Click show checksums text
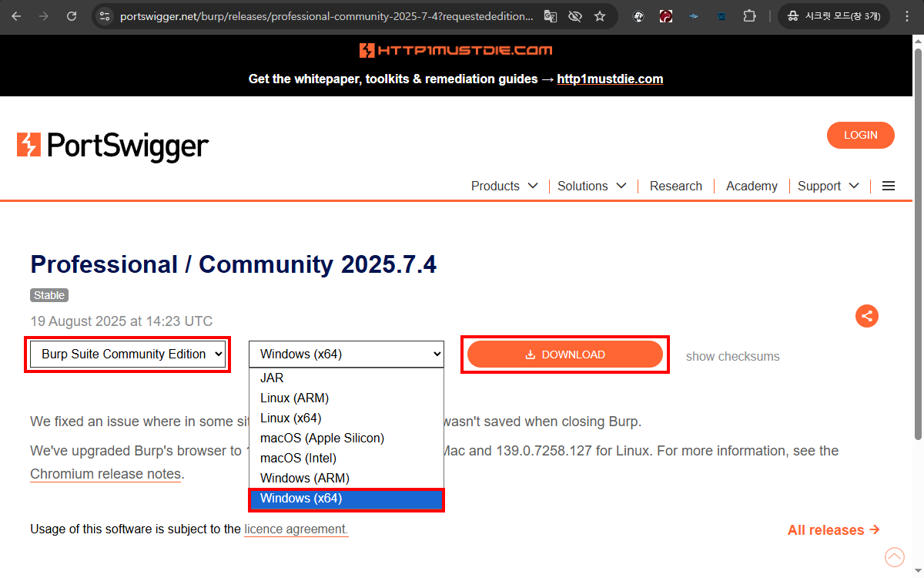 (732, 356)
